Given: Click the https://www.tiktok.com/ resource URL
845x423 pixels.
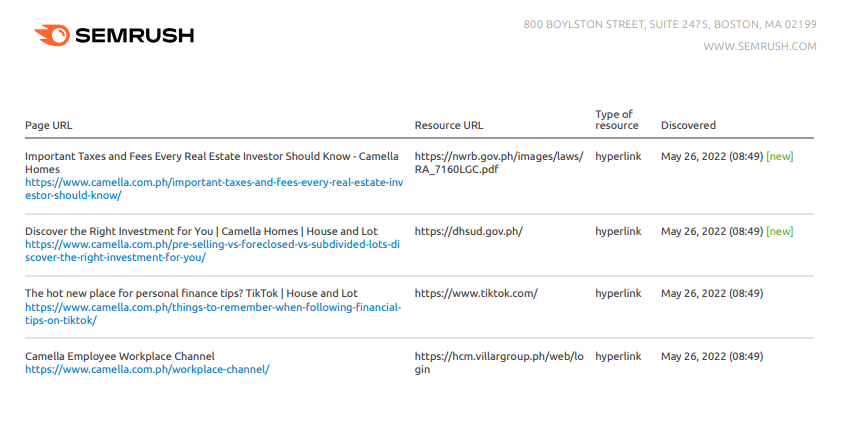Looking at the screenshot, I should [x=476, y=294].
